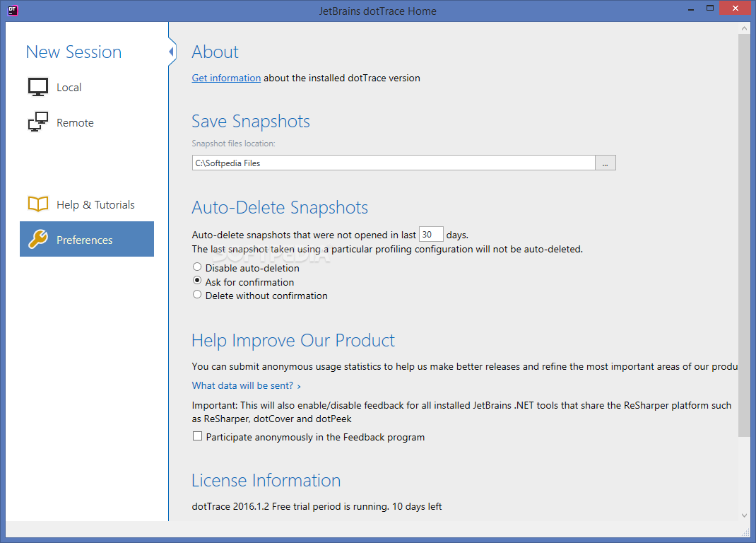Viewport: 756px width, 543px height.
Task: Click the scrollbar down arrow
Action: click(x=744, y=515)
